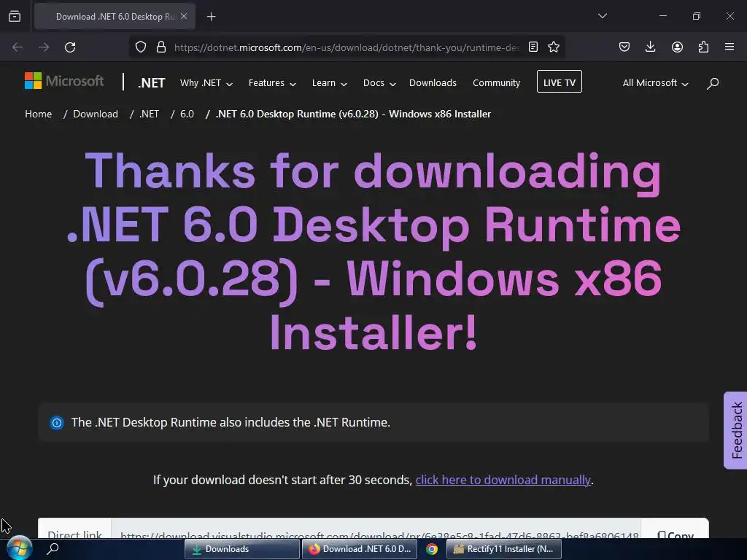This screenshot has width=747, height=560.
Task: Expand the Why .NET dropdown menu
Action: pos(206,83)
